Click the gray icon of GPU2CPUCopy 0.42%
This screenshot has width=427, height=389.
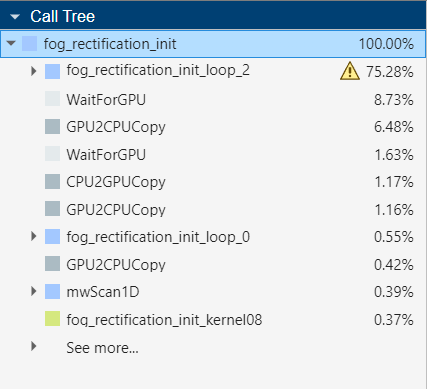click(x=52, y=264)
